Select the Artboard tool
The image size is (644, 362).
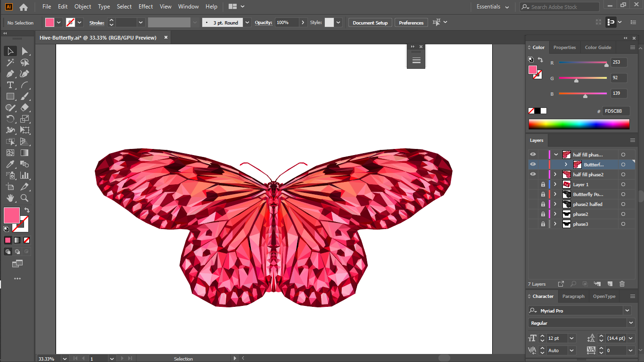point(10,187)
